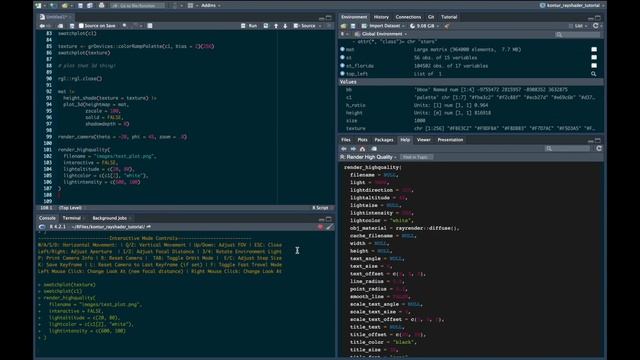Click the Open File folder icon
This screenshot has width=640, height=360.
[64, 5]
